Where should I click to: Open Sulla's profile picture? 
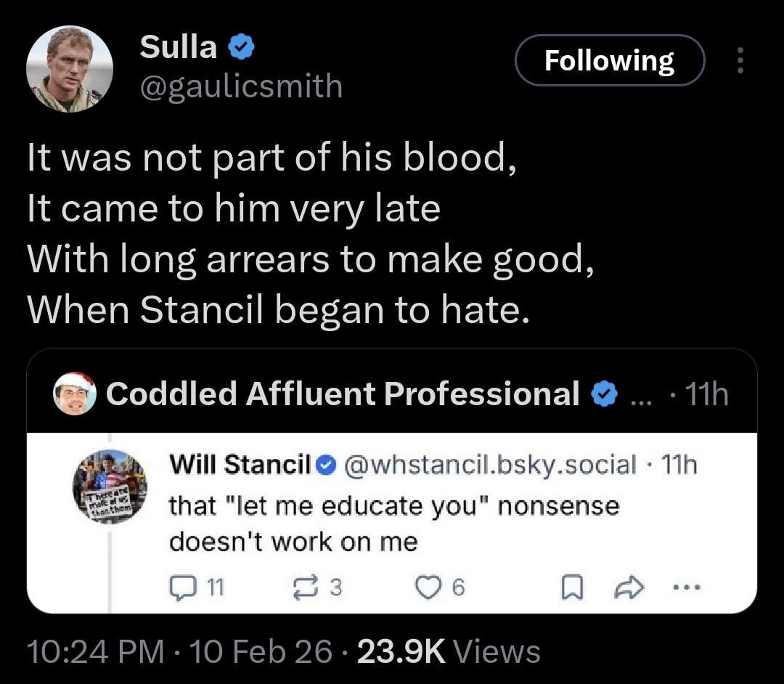70,70
